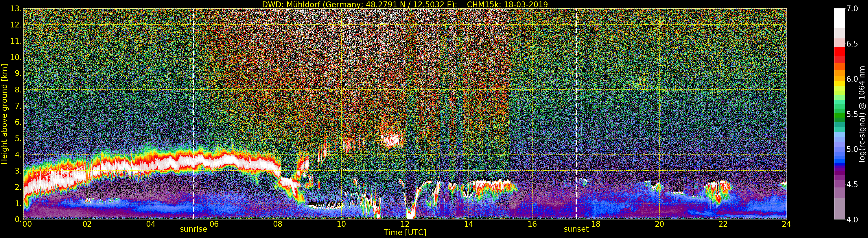Image resolution: width=868 pixels, height=238 pixels.
Task: Click the colorbar tick label '4.5'
Action: tap(852, 184)
